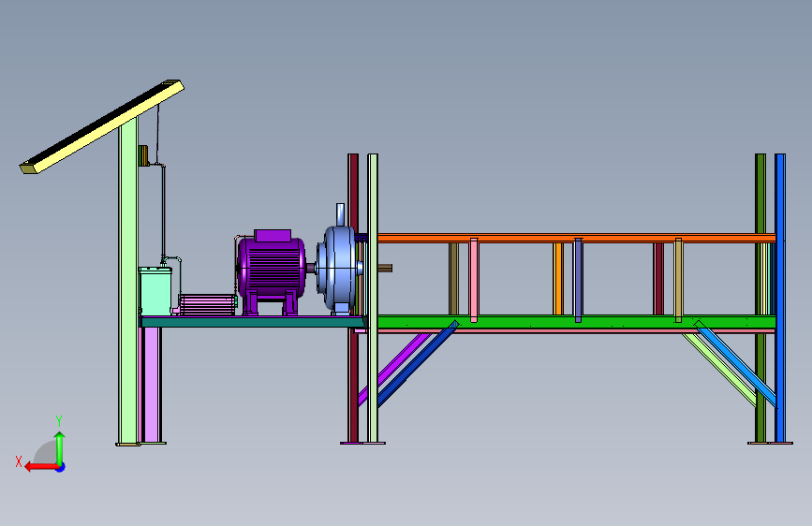Select the pink finned unit beside the tank
Viewport: 812px width, 526px height.
pos(207,305)
